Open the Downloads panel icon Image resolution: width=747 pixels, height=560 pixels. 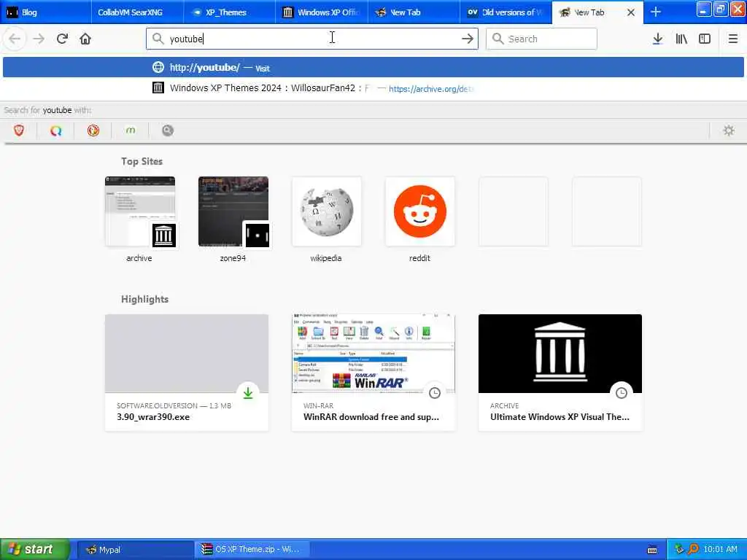point(657,39)
